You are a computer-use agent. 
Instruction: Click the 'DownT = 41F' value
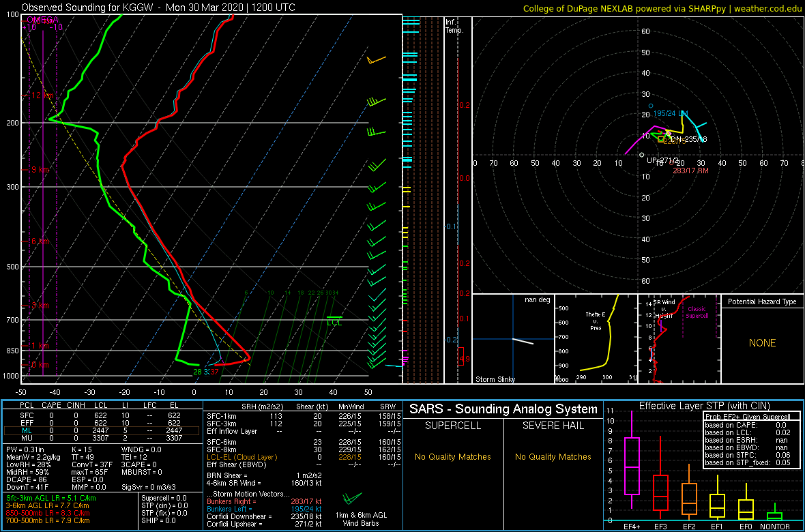tap(26, 487)
